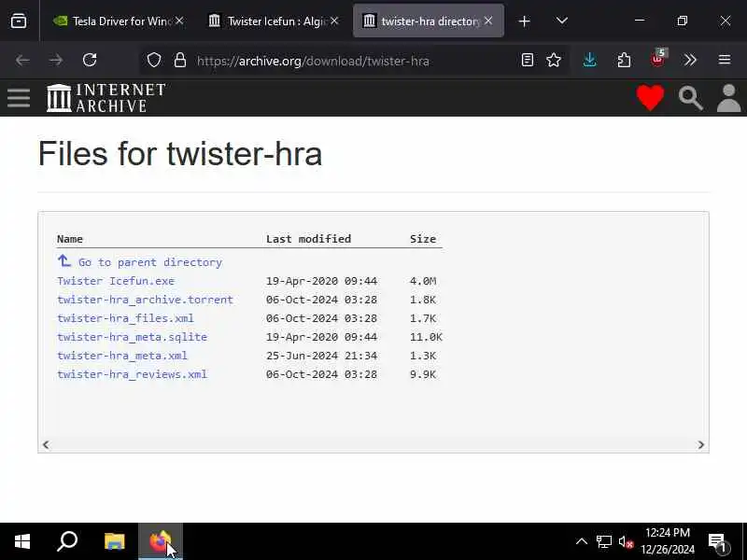The height and width of the screenshot is (560, 747).
Task: Open twister-hra_meta.sqlite link
Action: [x=132, y=337]
